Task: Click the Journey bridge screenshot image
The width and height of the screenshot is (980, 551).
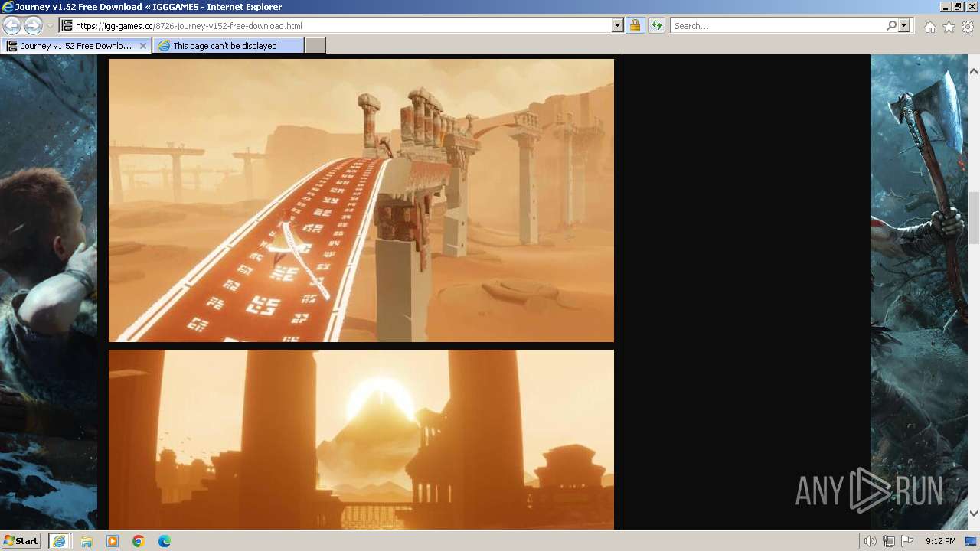Action: [x=361, y=201]
